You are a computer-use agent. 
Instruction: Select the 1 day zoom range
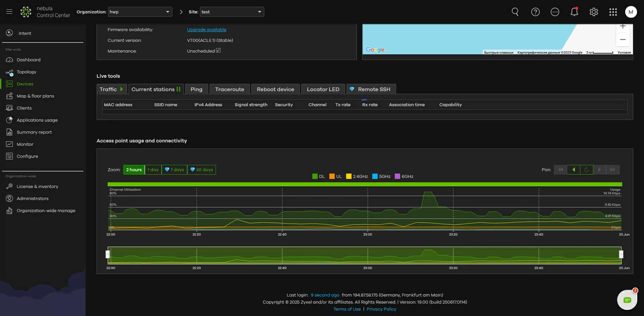(153, 170)
